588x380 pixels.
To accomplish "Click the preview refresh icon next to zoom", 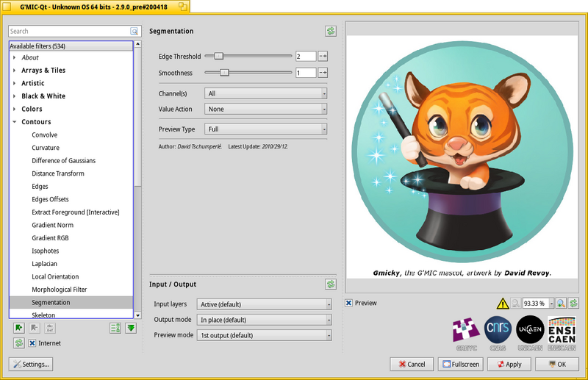I will [x=573, y=303].
